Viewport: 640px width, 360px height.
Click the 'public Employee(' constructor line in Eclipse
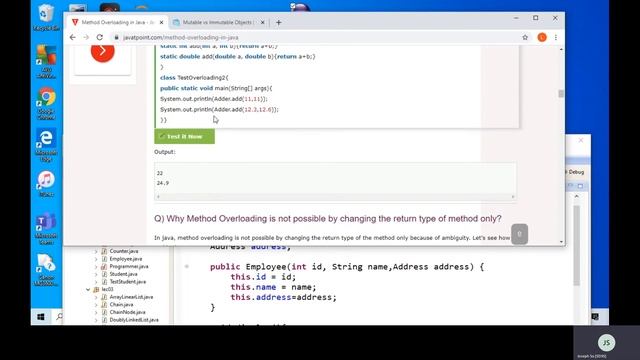(x=347, y=267)
